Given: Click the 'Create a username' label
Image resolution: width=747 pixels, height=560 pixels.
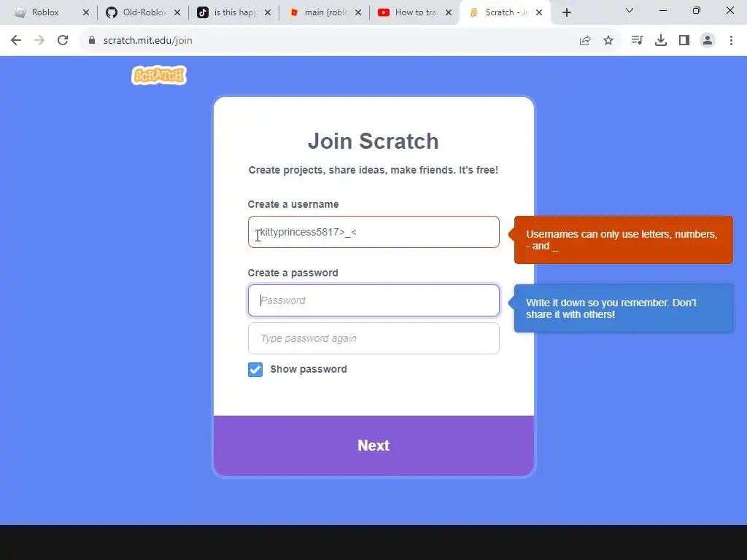Looking at the screenshot, I should pyautogui.click(x=293, y=204).
